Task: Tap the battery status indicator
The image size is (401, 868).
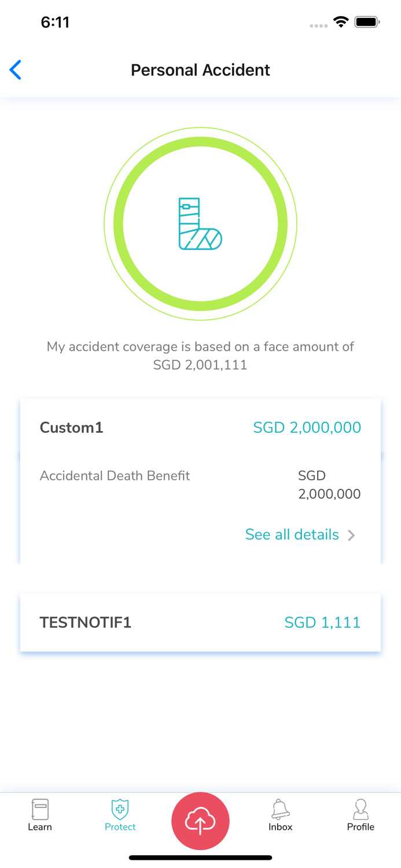Action: 367,23
